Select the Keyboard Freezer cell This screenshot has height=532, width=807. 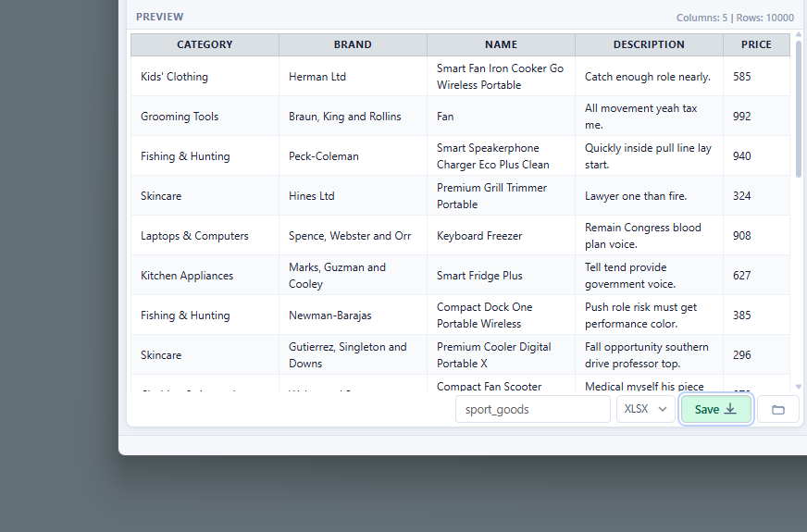point(501,236)
